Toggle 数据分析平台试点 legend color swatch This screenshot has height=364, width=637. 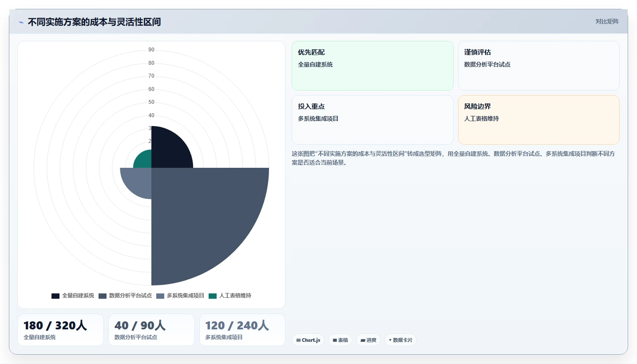pyautogui.click(x=103, y=296)
